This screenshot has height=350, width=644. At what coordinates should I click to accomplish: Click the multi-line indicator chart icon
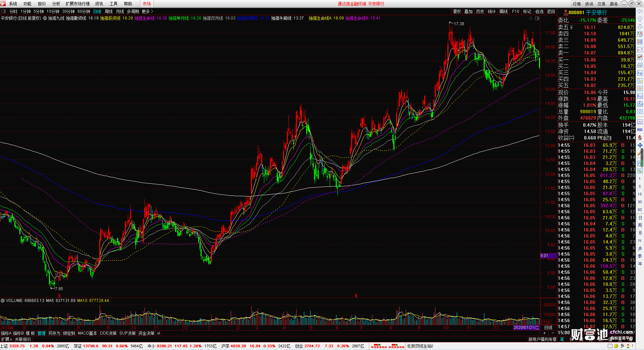[640, 122]
